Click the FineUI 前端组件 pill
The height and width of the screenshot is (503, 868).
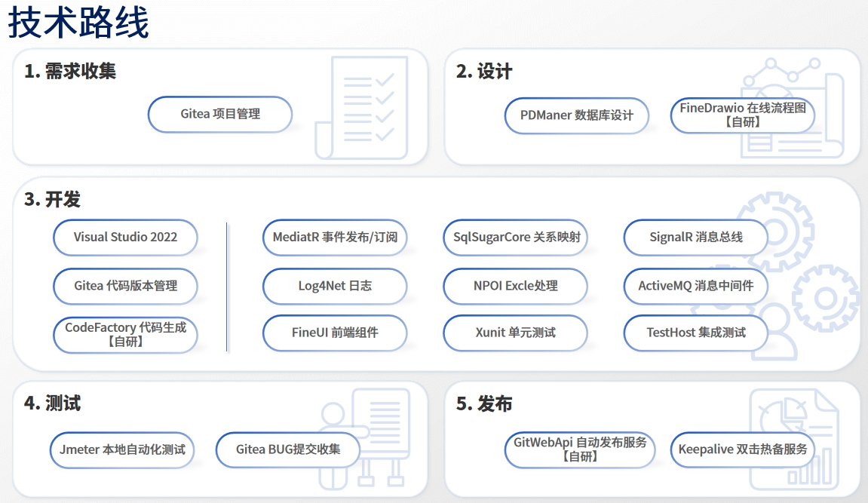tap(335, 333)
